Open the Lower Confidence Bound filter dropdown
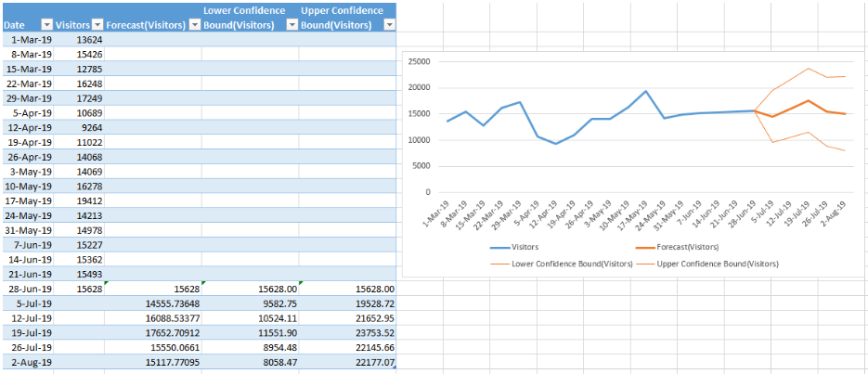This screenshot has height=374, width=868. pos(292,25)
